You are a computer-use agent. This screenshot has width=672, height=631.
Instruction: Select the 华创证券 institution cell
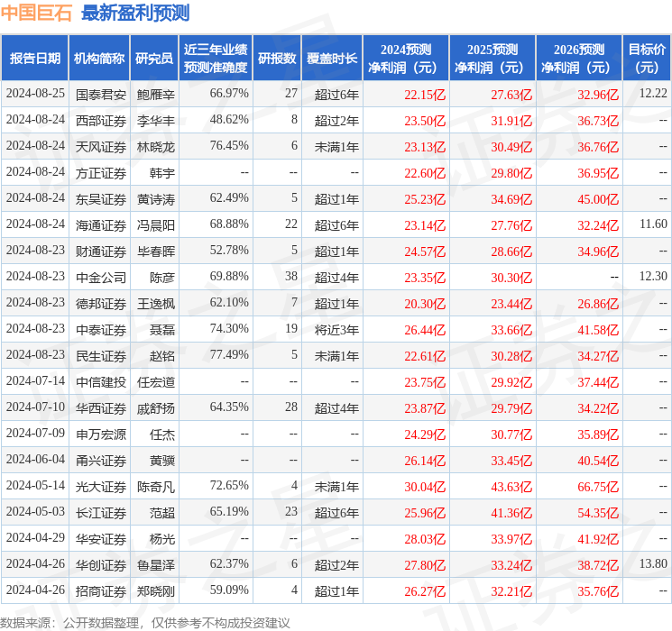pos(101,564)
